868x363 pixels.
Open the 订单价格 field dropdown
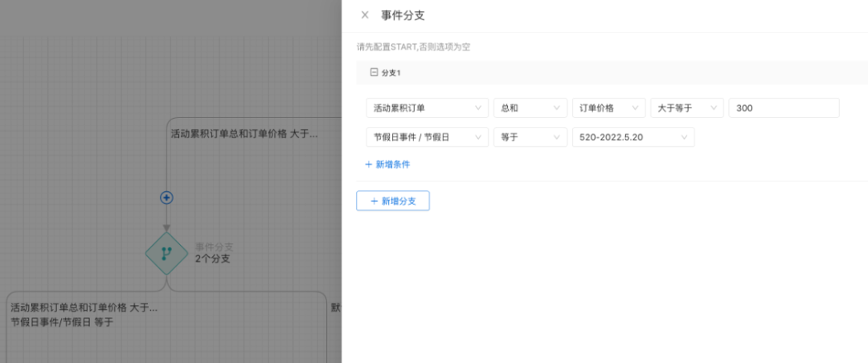coord(608,108)
